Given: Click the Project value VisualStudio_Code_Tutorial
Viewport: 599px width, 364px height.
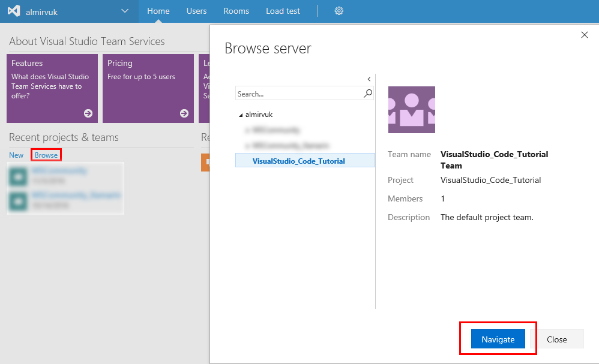Looking at the screenshot, I should (x=490, y=180).
